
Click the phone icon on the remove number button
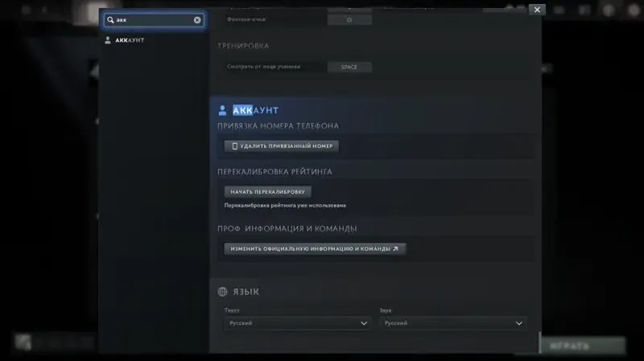click(234, 146)
